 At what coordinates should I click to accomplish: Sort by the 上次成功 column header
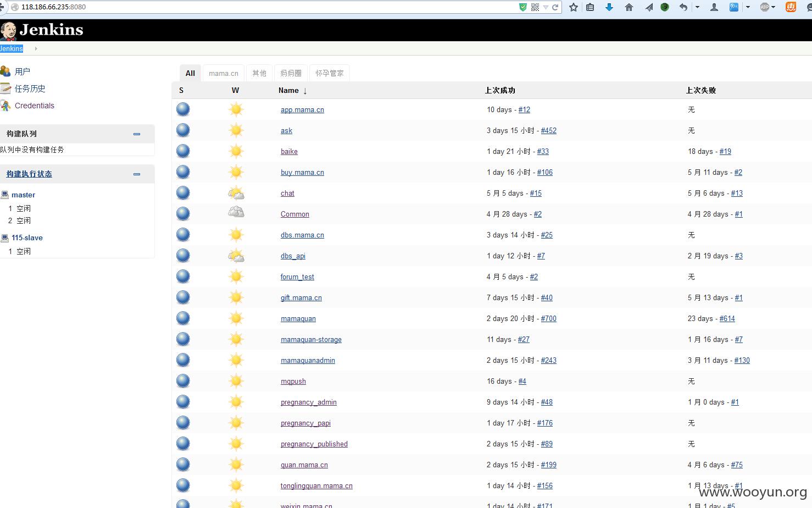point(500,90)
